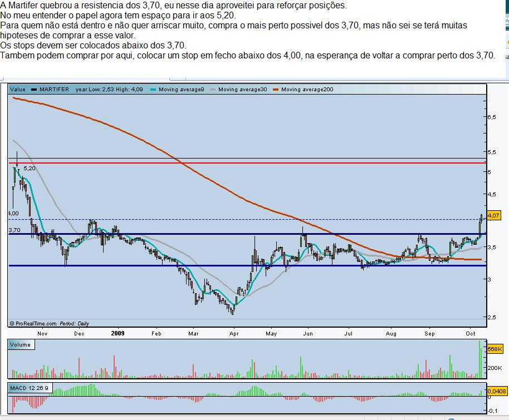This screenshot has width=509, height=420.
Task: Click the 2,5 value on the price axis
Action: pos(492,317)
